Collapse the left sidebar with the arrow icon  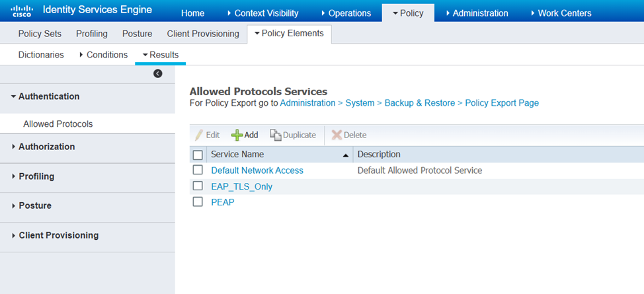pyautogui.click(x=158, y=73)
